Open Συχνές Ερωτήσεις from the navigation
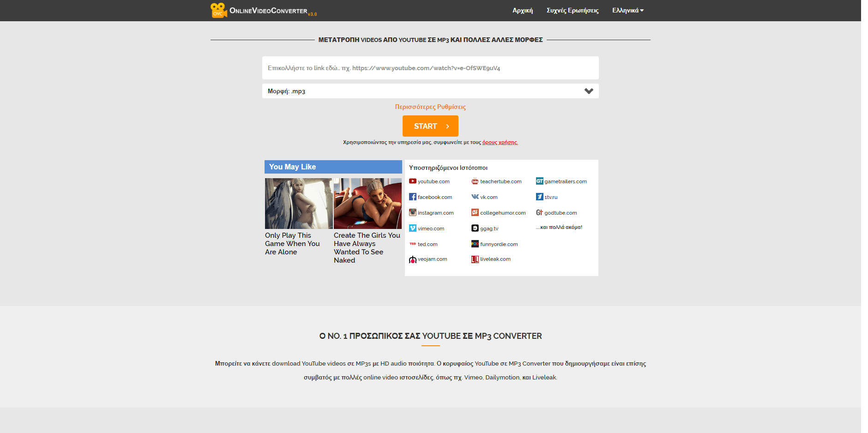 click(x=572, y=10)
